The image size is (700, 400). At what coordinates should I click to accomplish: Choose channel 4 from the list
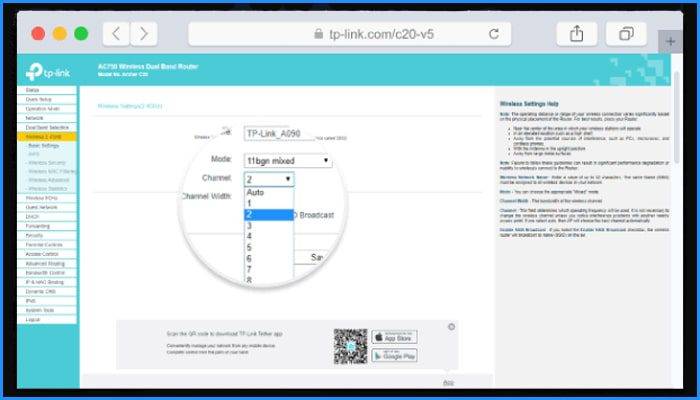250,227
